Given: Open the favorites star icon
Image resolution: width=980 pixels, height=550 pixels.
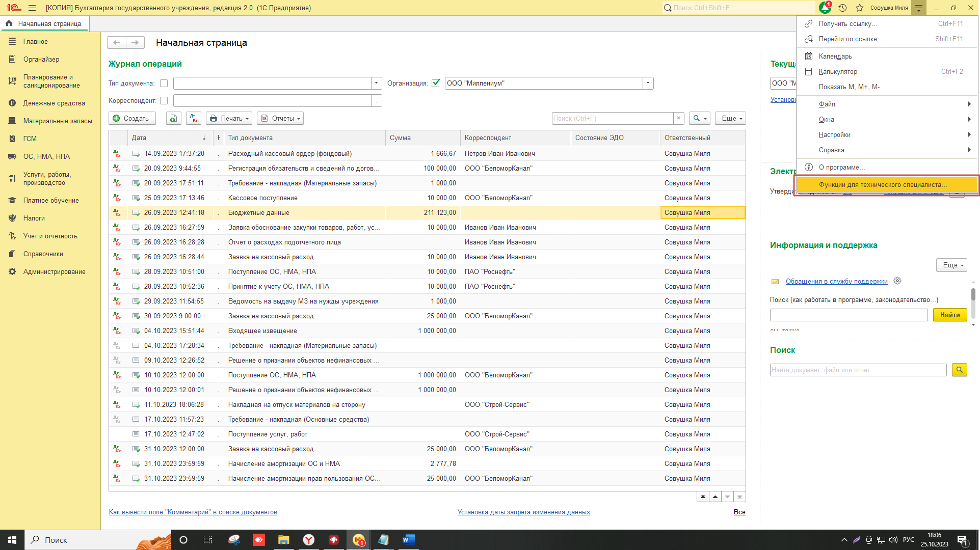Looking at the screenshot, I should coord(860,8).
